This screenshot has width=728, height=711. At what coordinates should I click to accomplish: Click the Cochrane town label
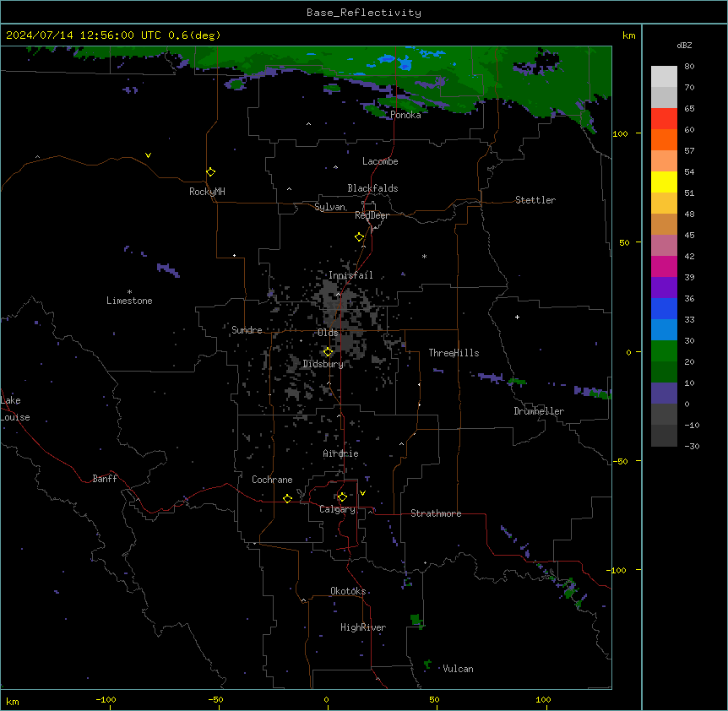pyautogui.click(x=272, y=480)
